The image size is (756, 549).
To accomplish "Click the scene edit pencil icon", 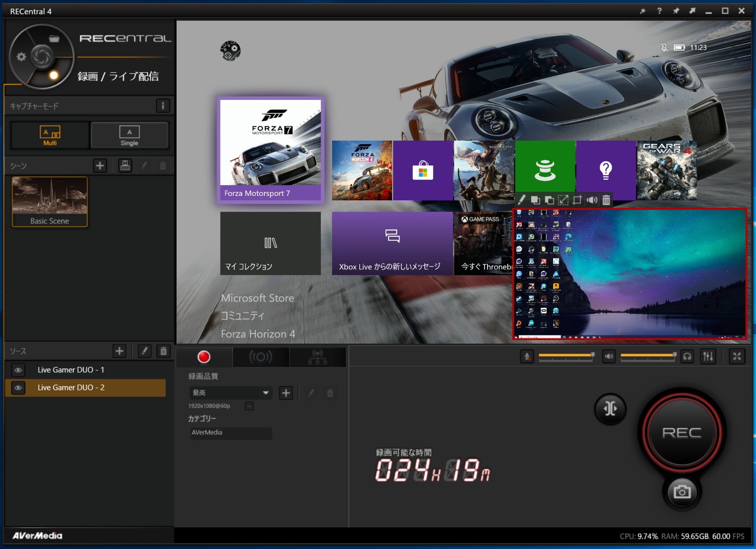I will pos(144,166).
